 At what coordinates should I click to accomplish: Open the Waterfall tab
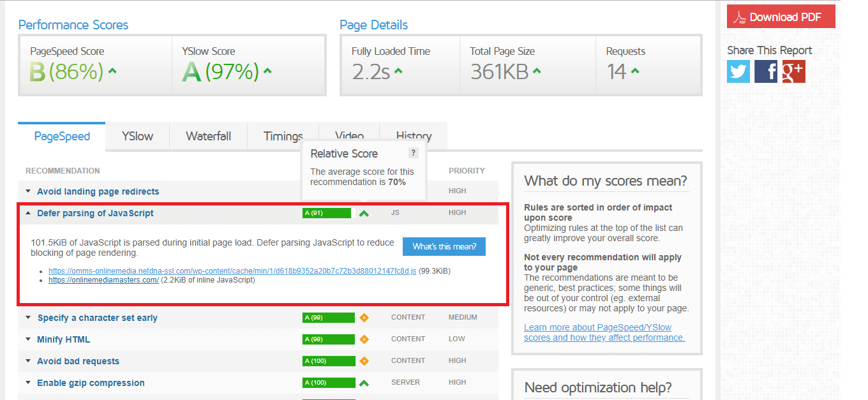coord(208,136)
